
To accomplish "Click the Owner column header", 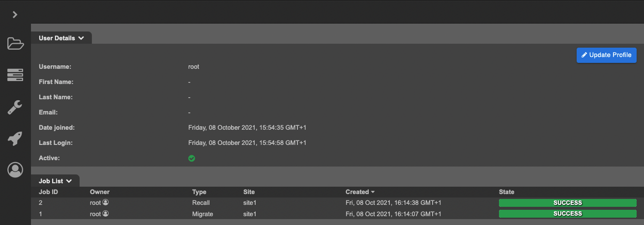I will point(99,192).
